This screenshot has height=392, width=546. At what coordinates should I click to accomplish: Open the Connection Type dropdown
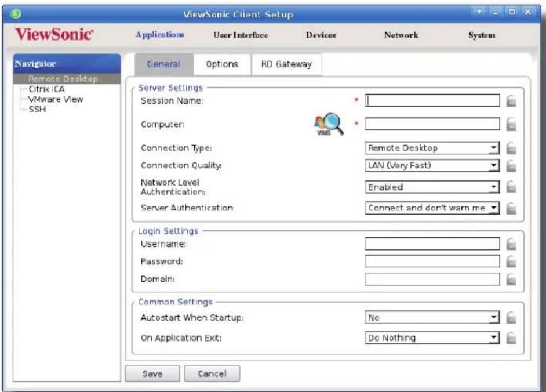432,148
